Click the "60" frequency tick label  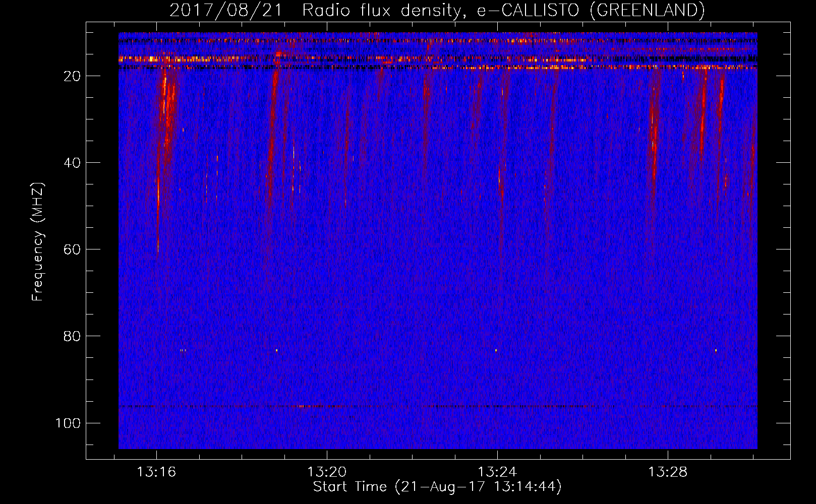tap(72, 249)
